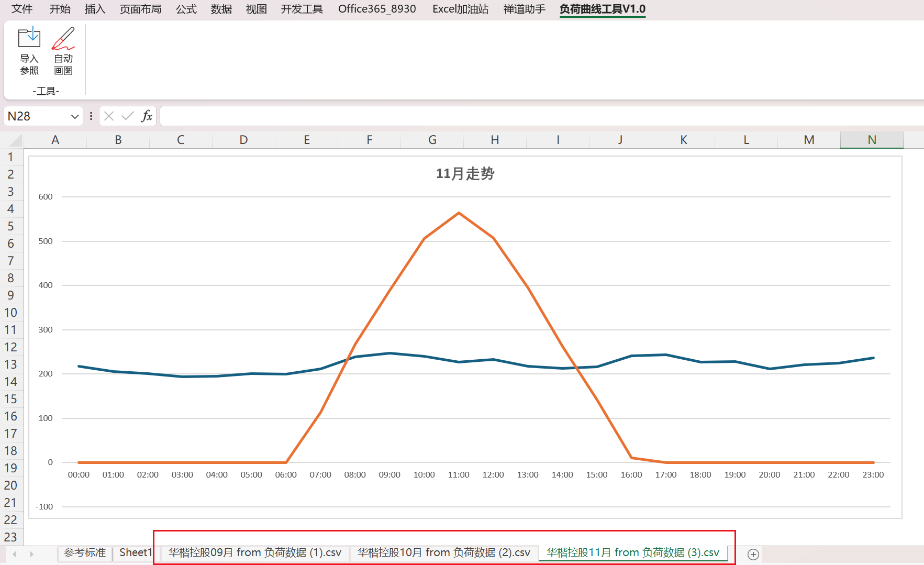Image resolution: width=924 pixels, height=565 pixels.
Task: Click the fx insert function icon
Action: pos(147,116)
